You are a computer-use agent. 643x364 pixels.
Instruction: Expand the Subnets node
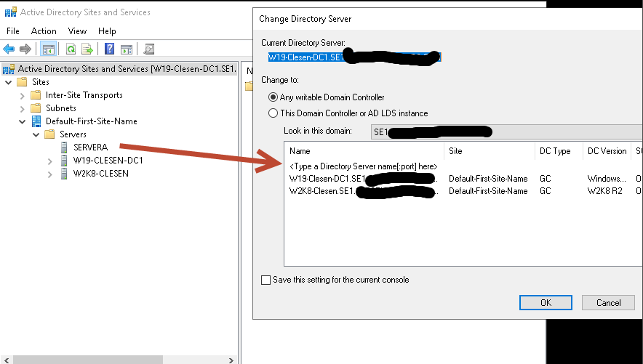click(x=22, y=109)
